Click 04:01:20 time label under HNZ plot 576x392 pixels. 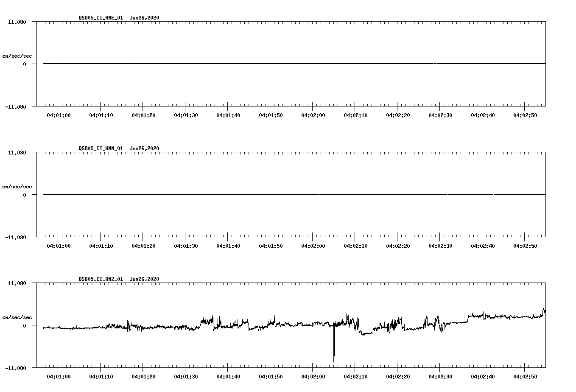143,377
